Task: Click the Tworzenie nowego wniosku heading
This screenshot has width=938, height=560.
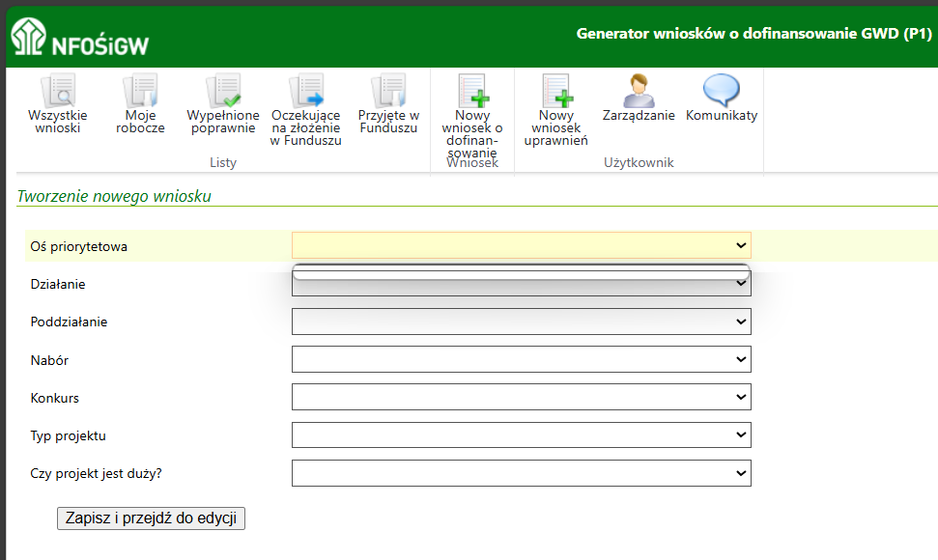Action: [x=114, y=196]
